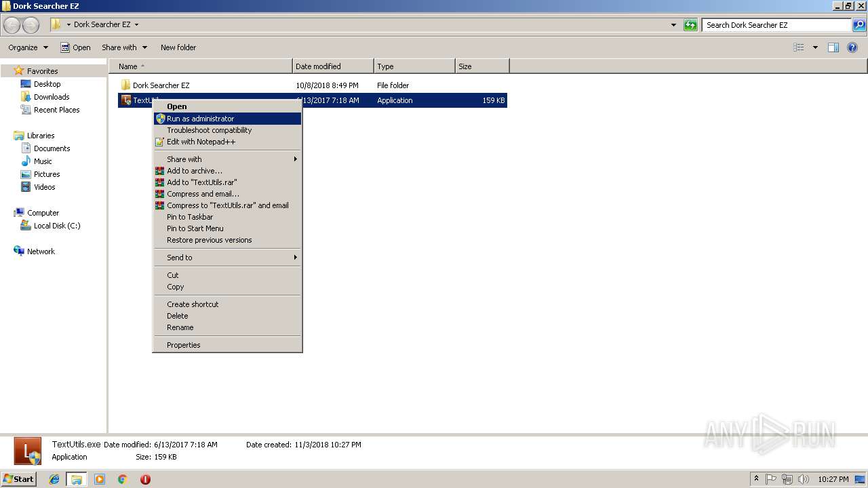Click the Back navigation arrow
The height and width of the screenshot is (488, 868).
tap(12, 25)
